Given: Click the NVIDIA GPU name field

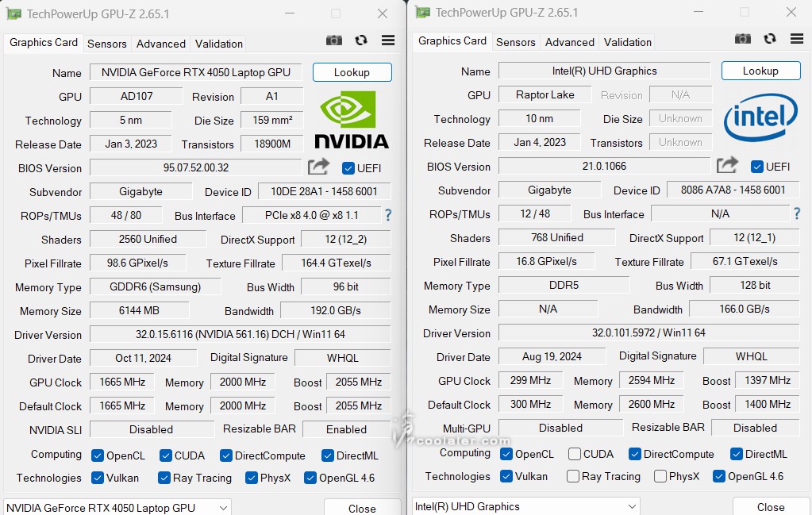Looking at the screenshot, I should (x=196, y=72).
